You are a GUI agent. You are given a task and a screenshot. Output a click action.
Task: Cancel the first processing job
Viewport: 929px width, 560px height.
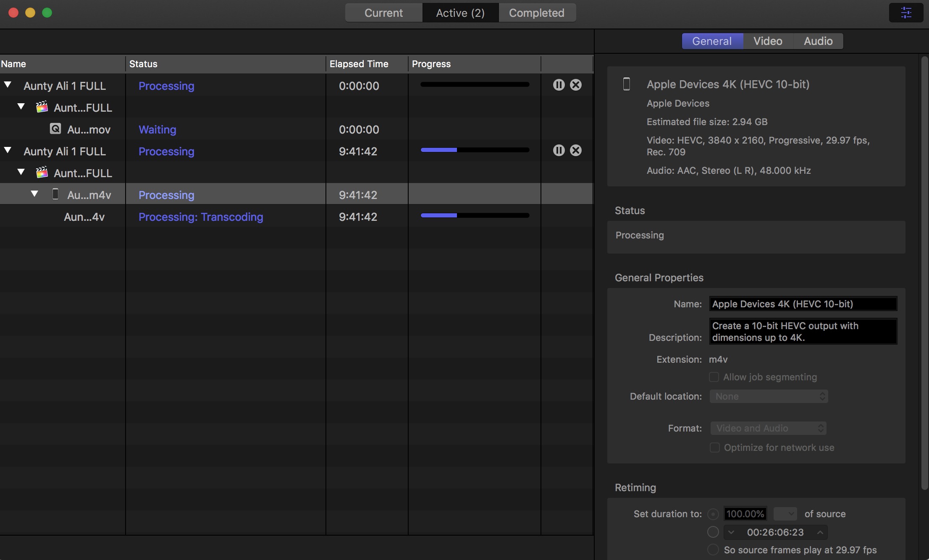[576, 84]
